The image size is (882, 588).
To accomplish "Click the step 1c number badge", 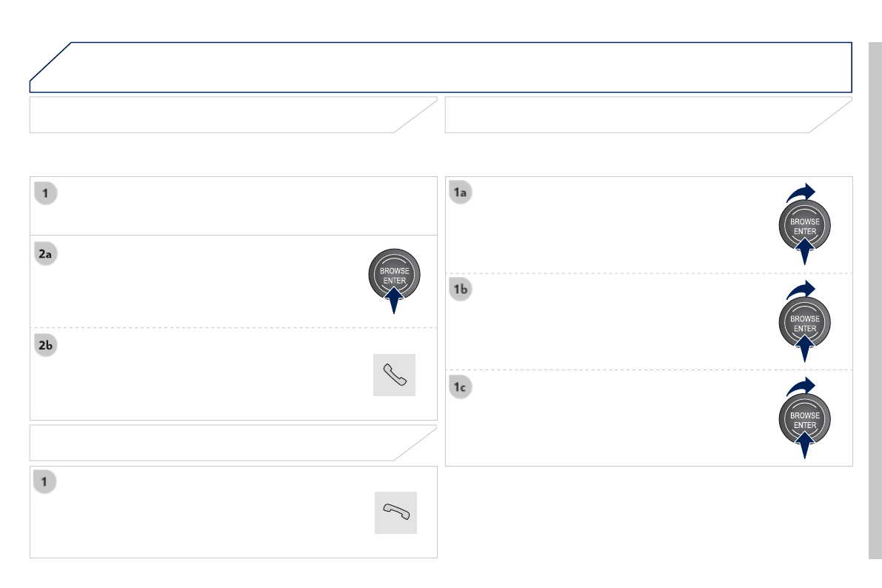I will coord(461,387).
